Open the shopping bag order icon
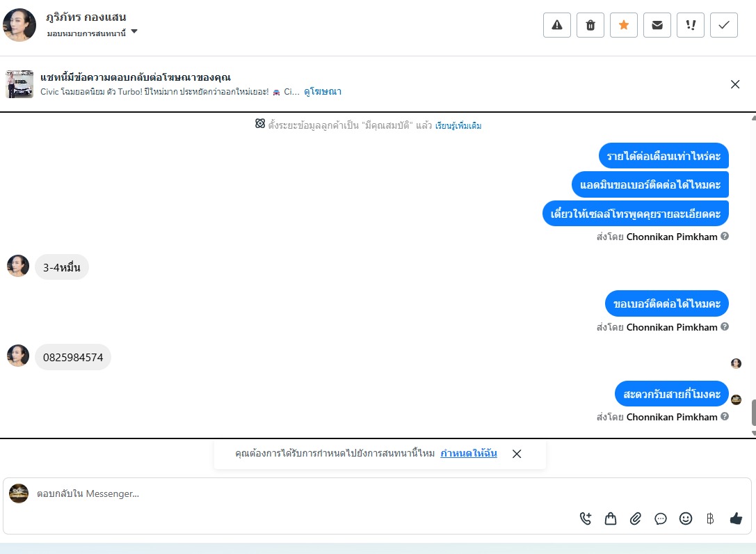Screen dimensions: 756x554 [611, 519]
